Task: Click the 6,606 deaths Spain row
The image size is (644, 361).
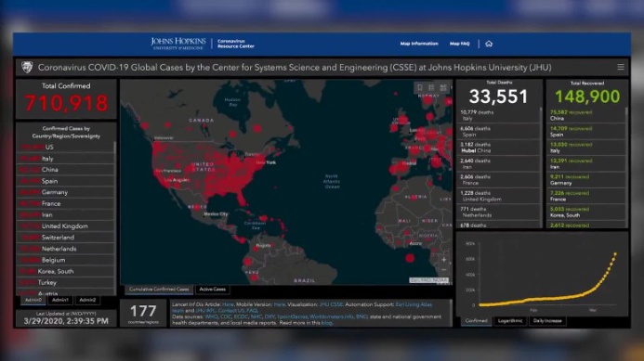Action: 498,131
